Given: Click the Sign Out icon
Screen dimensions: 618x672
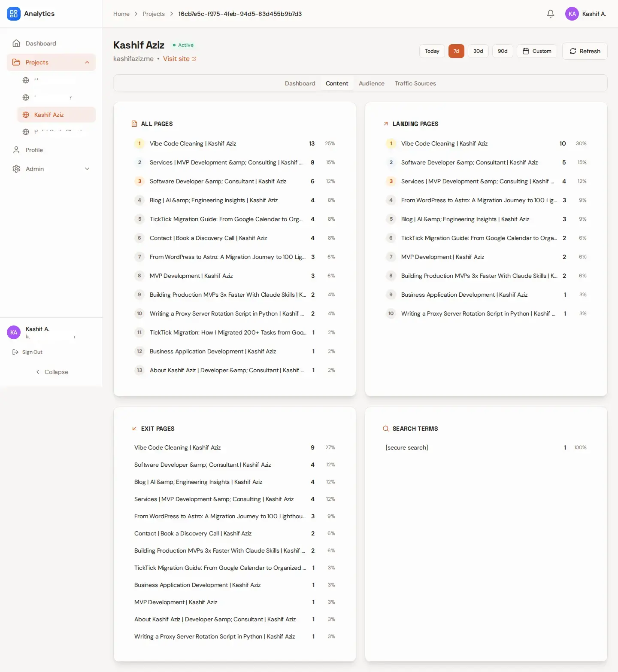Looking at the screenshot, I should (x=15, y=352).
